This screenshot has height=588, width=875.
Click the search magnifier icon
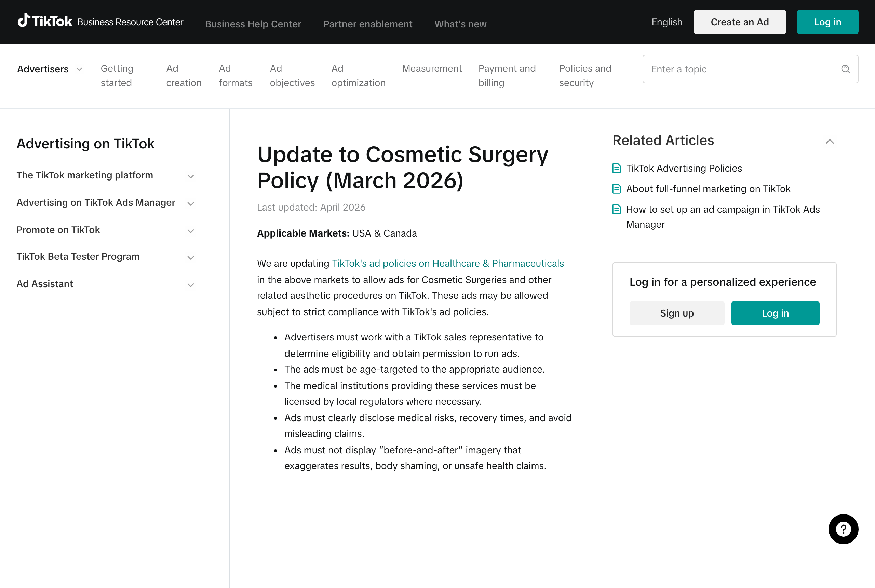(x=845, y=69)
